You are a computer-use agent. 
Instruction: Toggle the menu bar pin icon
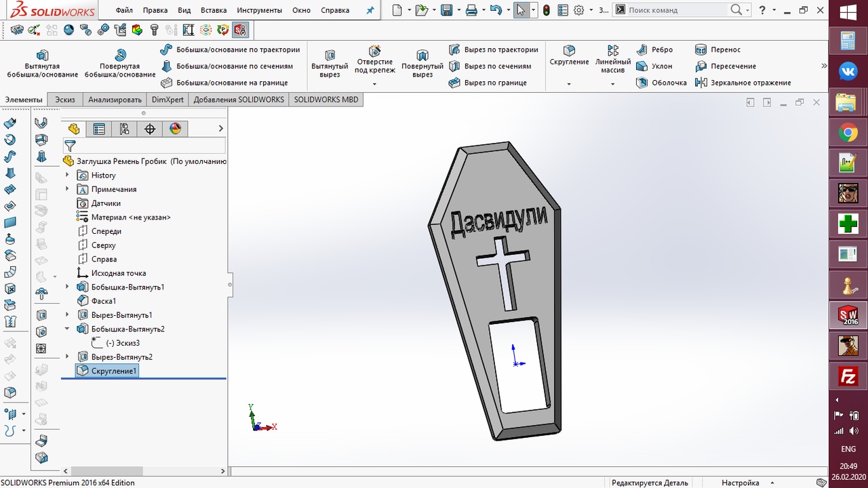pos(370,10)
